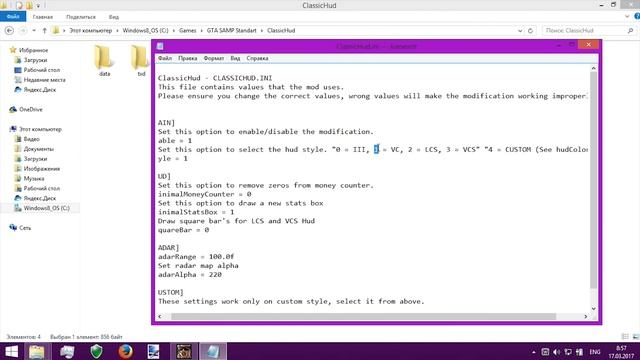This screenshot has height=360, width=640.
Task: Expand the address bar history dropdown
Action: (x=520, y=31)
